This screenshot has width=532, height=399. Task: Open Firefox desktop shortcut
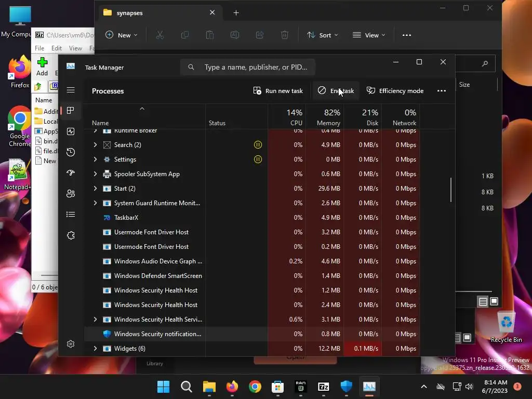(x=20, y=72)
